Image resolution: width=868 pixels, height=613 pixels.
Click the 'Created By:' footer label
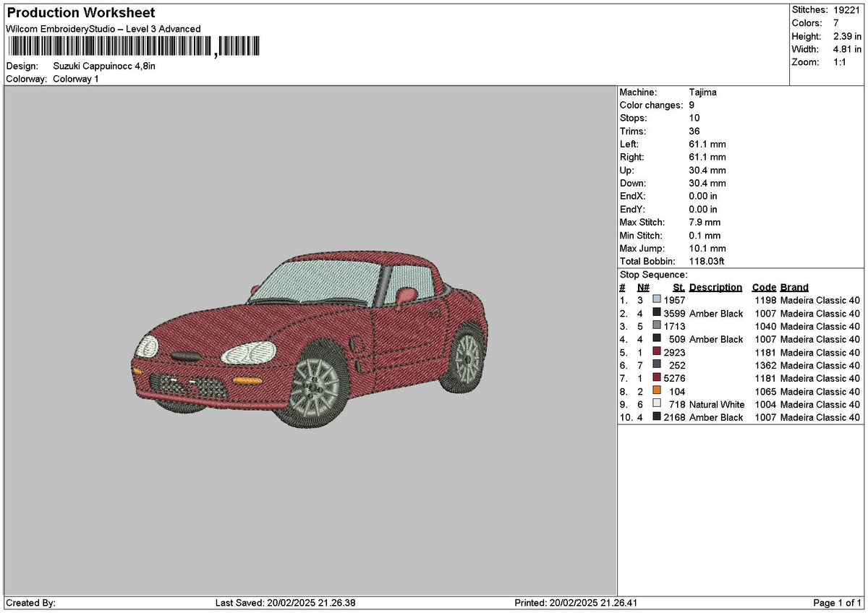(x=30, y=603)
